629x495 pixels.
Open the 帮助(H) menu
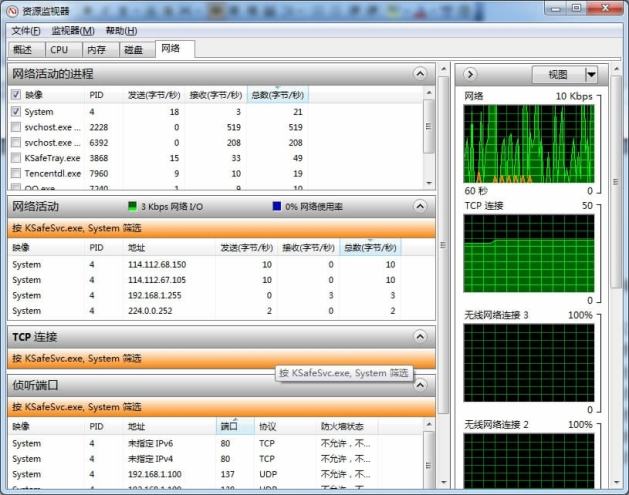(x=121, y=31)
